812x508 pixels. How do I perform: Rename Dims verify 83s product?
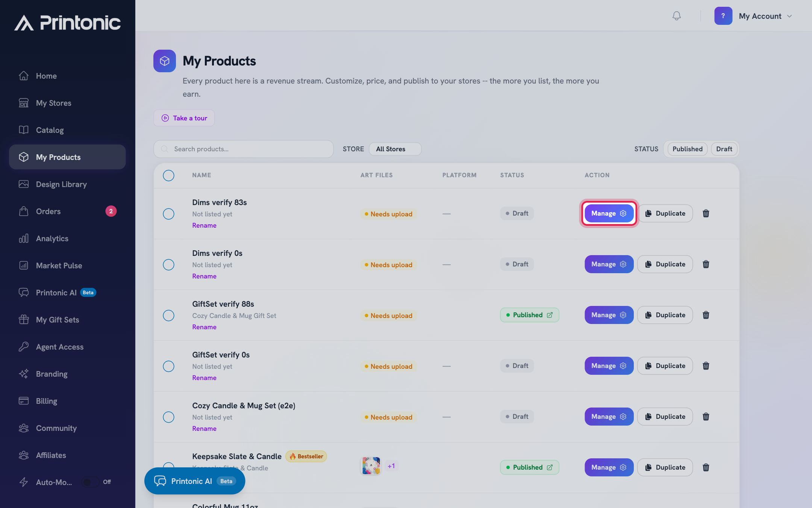click(204, 225)
